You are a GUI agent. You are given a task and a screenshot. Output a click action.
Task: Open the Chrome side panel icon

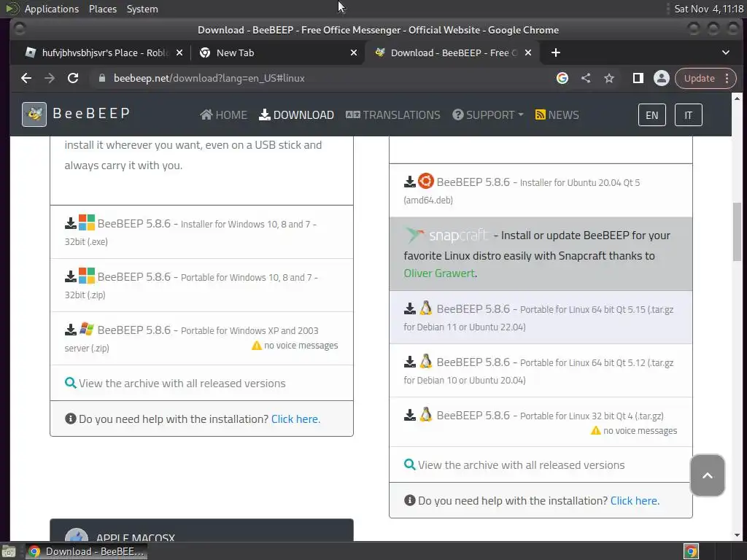(638, 78)
